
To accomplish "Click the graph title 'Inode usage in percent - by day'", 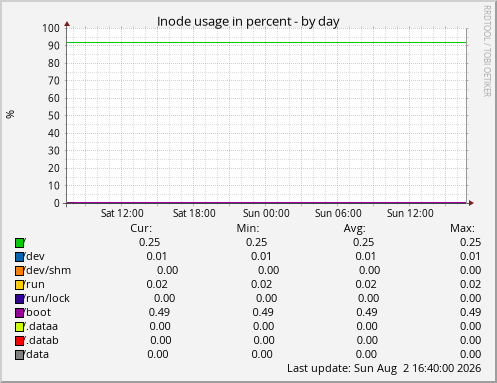I will coord(248,21).
